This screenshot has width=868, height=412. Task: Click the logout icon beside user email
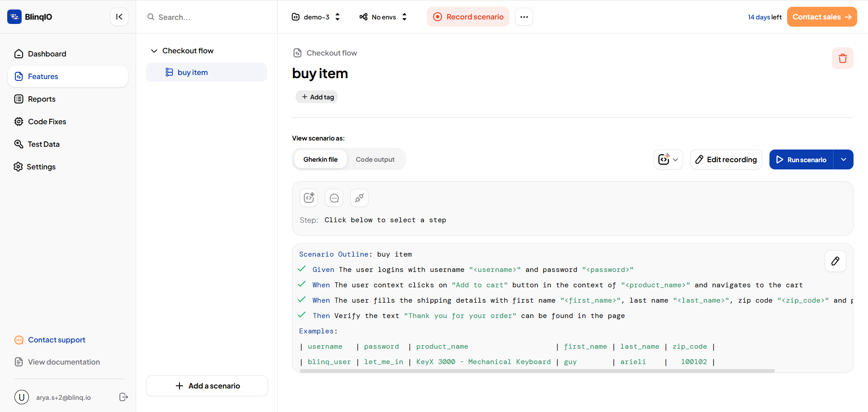click(123, 397)
